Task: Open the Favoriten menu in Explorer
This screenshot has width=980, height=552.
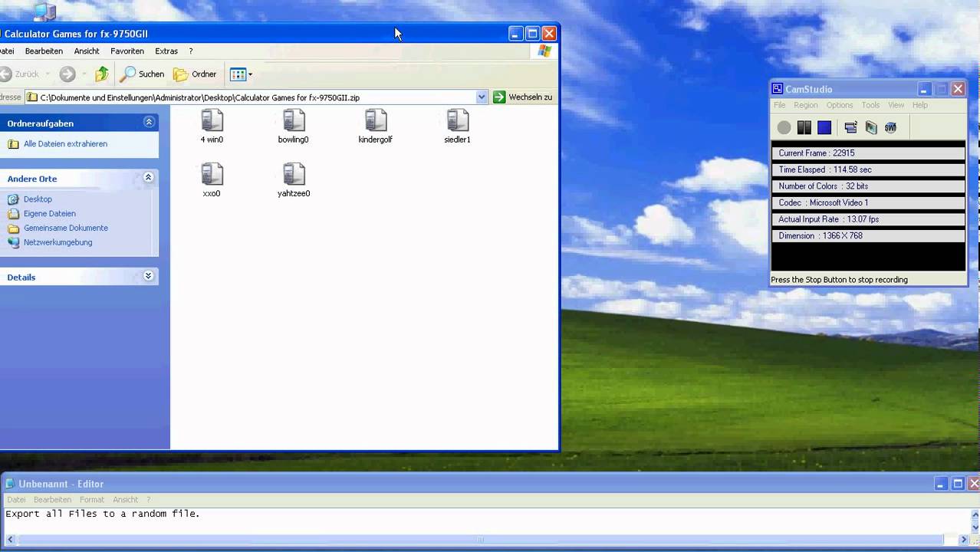Action: pos(127,51)
